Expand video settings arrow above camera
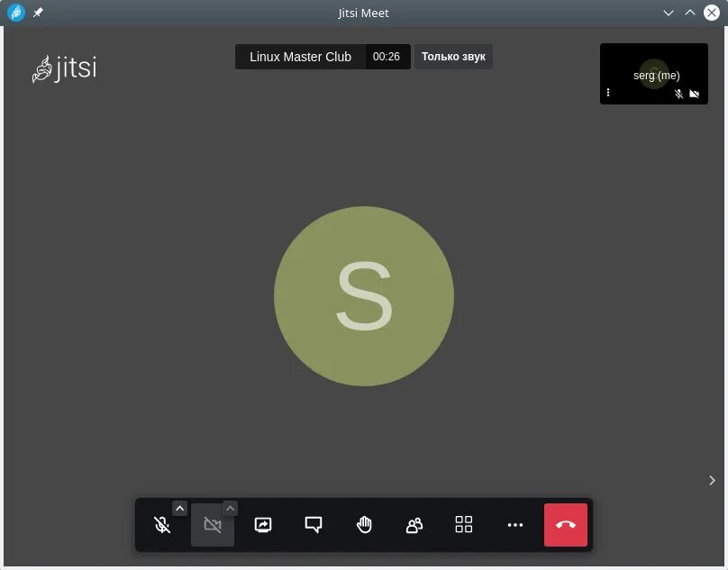 [231, 508]
